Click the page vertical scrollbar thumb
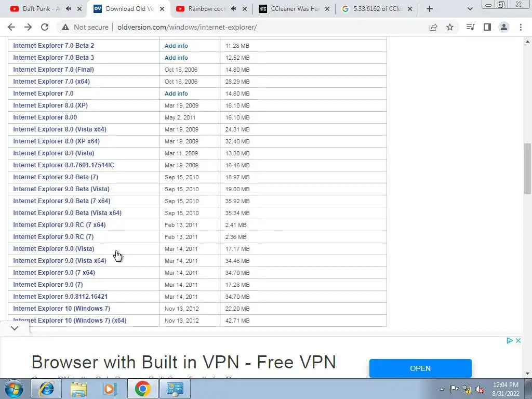Viewport: 532px width, 399px height. pyautogui.click(x=527, y=169)
